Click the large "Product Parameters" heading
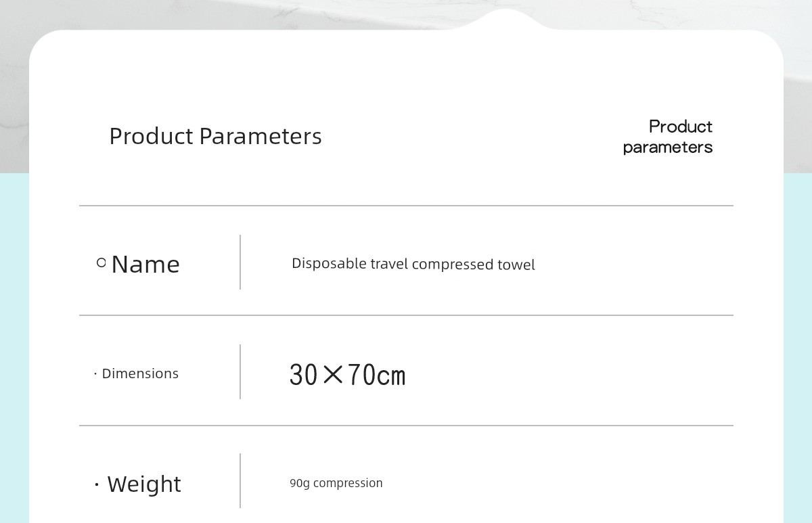 215,136
